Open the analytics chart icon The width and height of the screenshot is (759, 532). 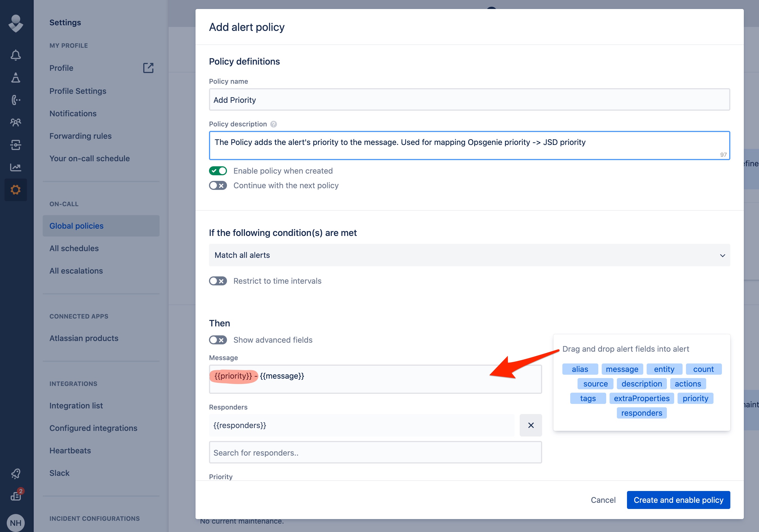(15, 167)
